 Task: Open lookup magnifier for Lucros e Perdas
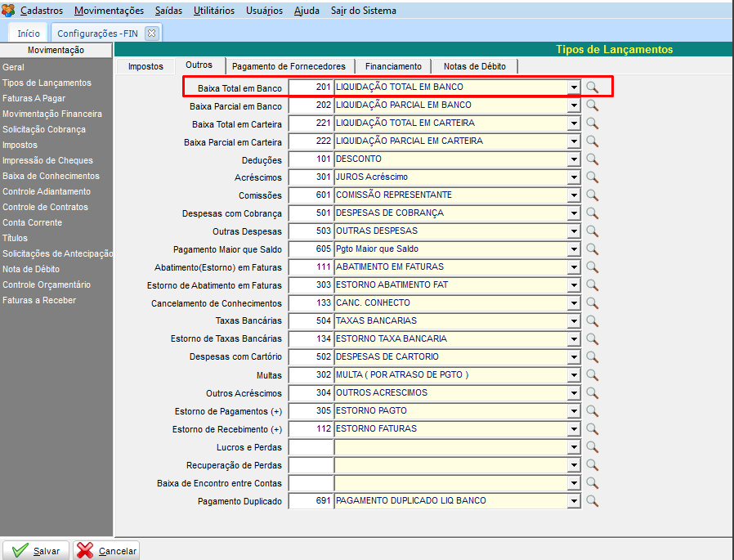(593, 446)
